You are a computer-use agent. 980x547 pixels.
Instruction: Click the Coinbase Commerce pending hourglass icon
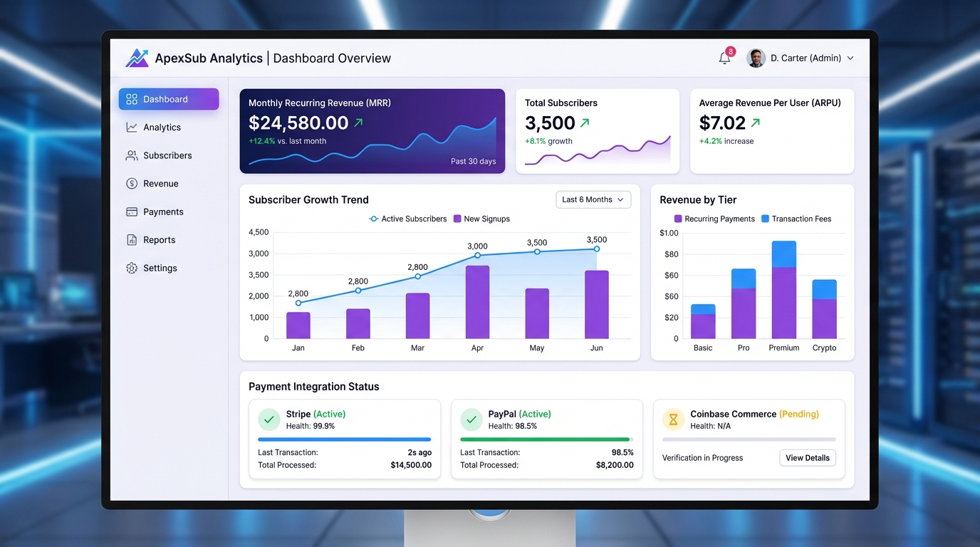673,420
